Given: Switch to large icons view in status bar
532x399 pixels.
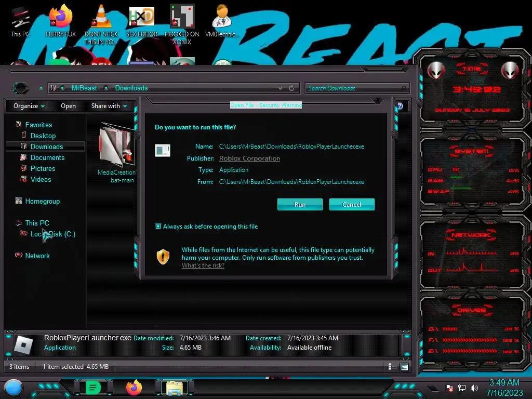Looking at the screenshot, I should click(x=404, y=367).
